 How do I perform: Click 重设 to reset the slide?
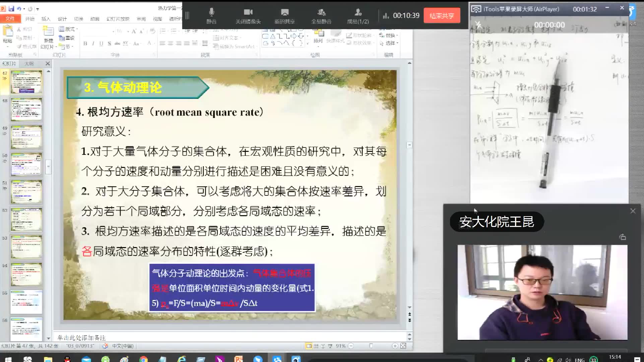(x=67, y=38)
